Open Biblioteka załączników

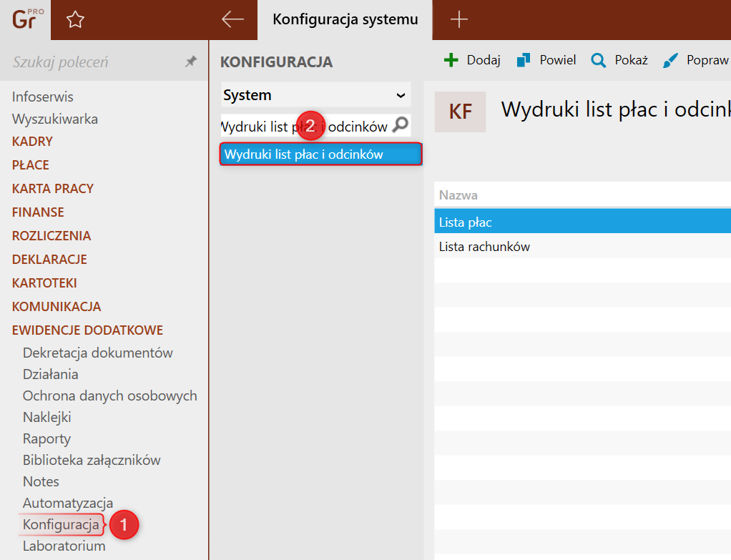[x=92, y=460]
